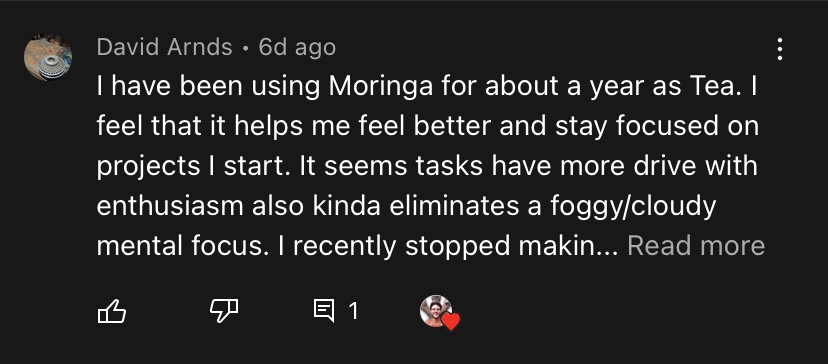Like David Arnds' comment with thumbs up

tap(112, 311)
